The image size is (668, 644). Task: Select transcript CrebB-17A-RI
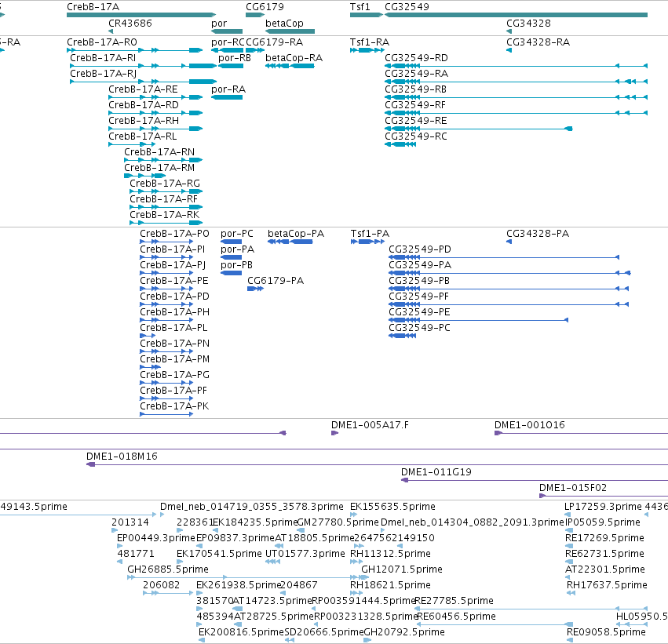coord(103,58)
